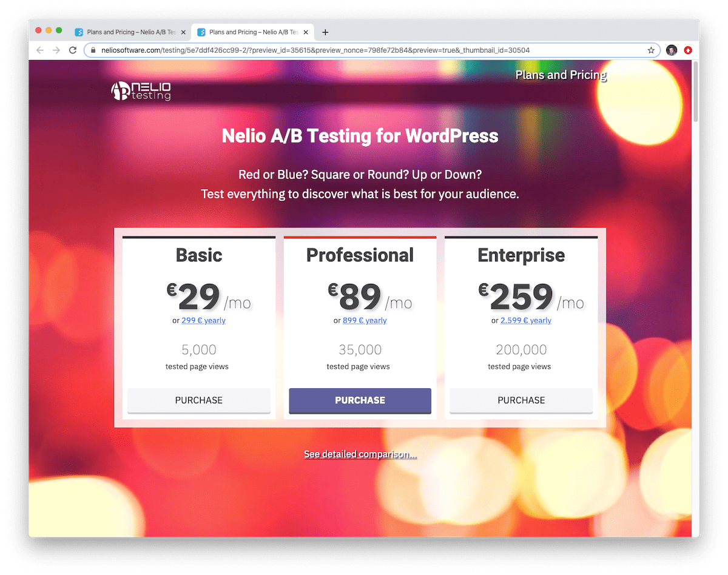Click the browser profile avatar
Screen dimensions: 728x575
(671, 50)
